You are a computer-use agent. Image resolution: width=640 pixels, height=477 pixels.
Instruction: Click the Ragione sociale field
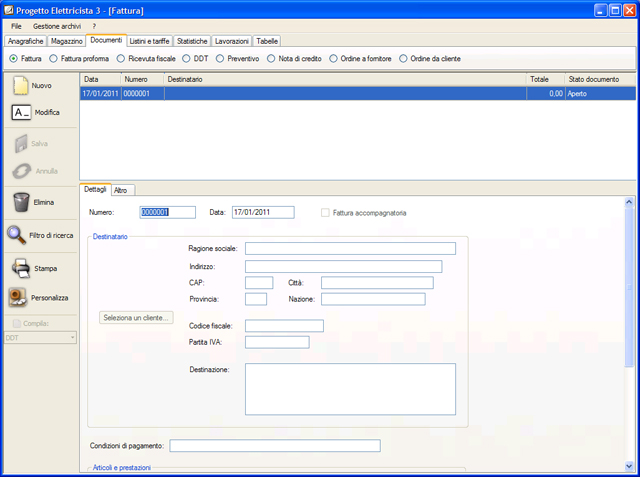(350, 248)
